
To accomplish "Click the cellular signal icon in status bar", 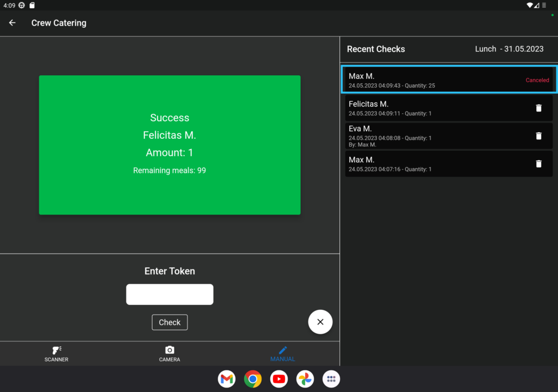I will point(537,5).
